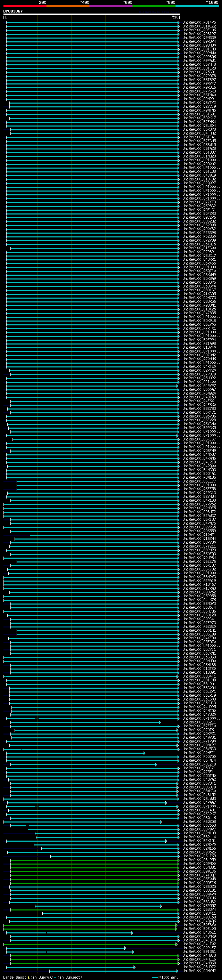Screen dimensions: 222x980
Task: Select the UniRef100_Q86DZ5 label
Action: 199,887
